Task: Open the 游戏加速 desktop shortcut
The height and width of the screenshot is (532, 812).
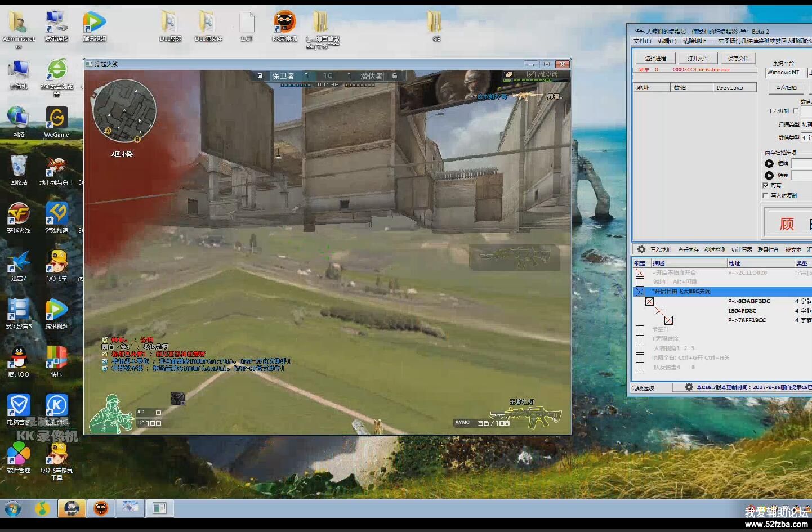Action: [x=56, y=217]
